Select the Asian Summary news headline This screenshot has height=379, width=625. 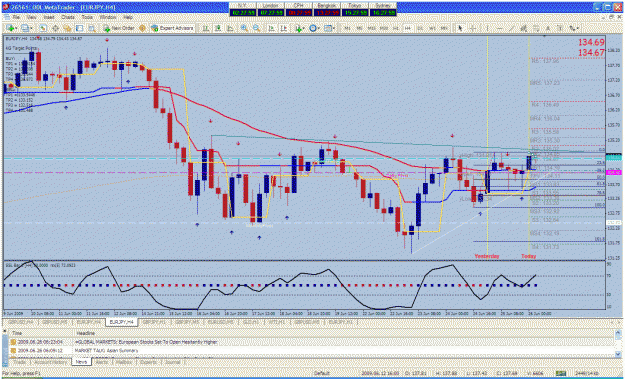click(106, 350)
